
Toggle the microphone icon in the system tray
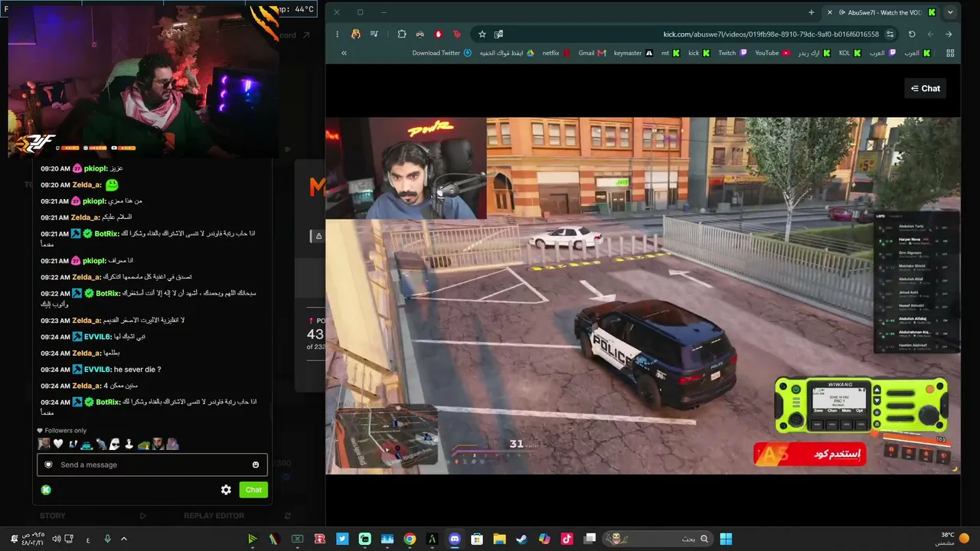coord(107,539)
